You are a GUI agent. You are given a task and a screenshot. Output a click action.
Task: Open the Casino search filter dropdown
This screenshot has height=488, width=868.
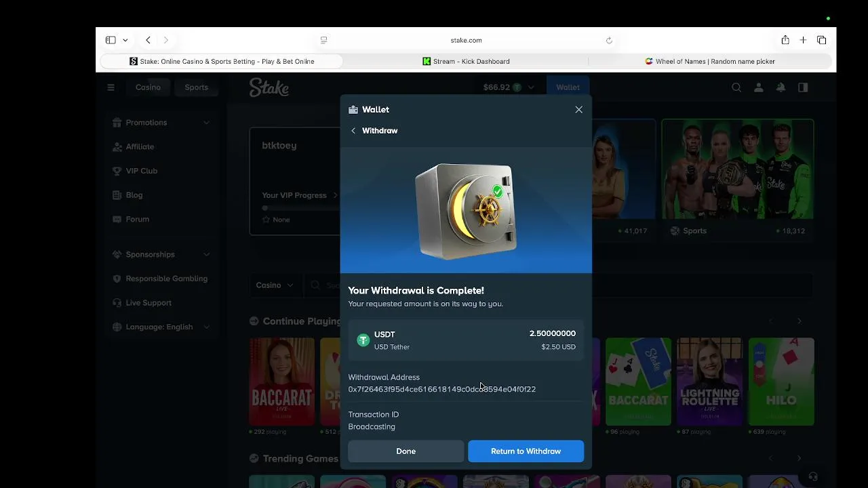click(275, 285)
